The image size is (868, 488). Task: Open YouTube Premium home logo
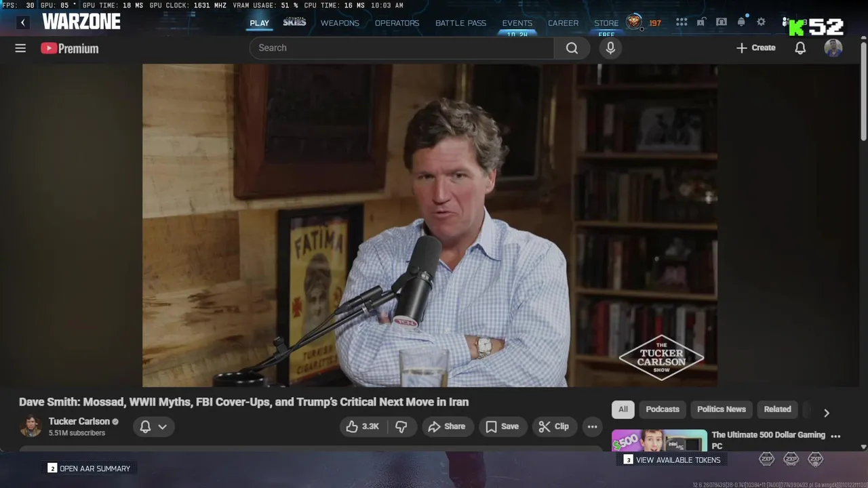pos(69,48)
